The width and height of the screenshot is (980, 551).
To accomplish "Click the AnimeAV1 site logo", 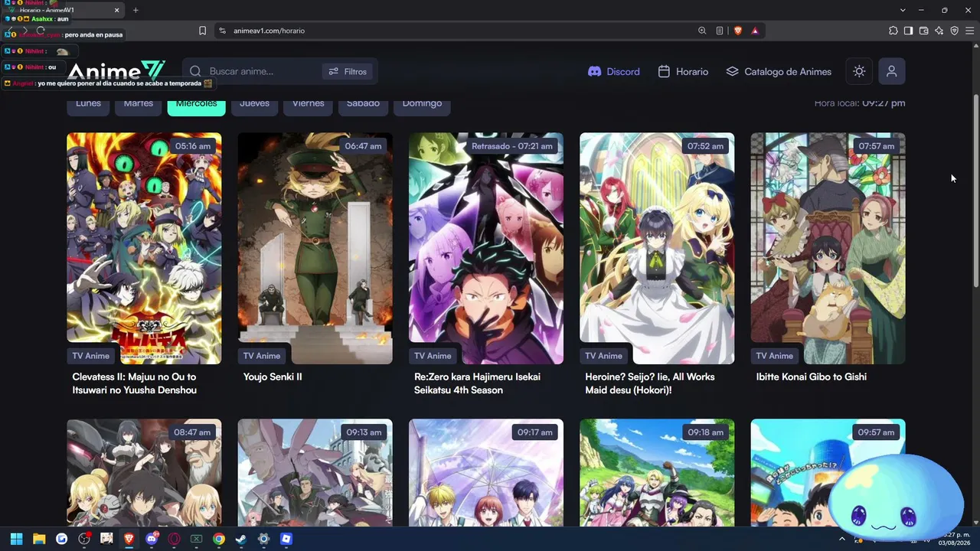I will (116, 71).
